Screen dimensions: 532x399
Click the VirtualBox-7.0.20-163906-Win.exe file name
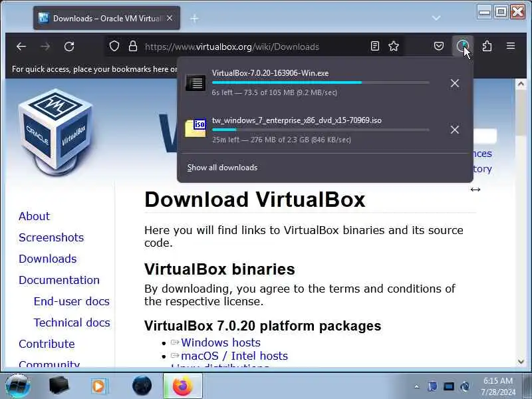pyautogui.click(x=271, y=73)
